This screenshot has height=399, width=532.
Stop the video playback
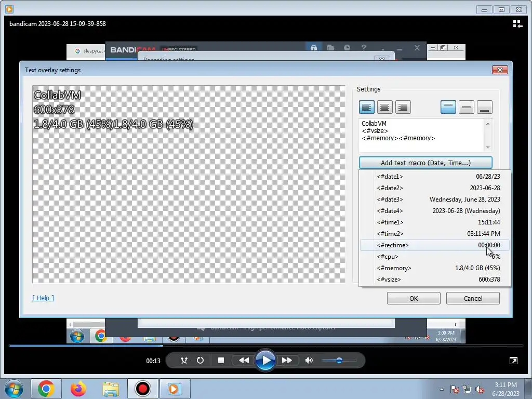click(x=221, y=361)
